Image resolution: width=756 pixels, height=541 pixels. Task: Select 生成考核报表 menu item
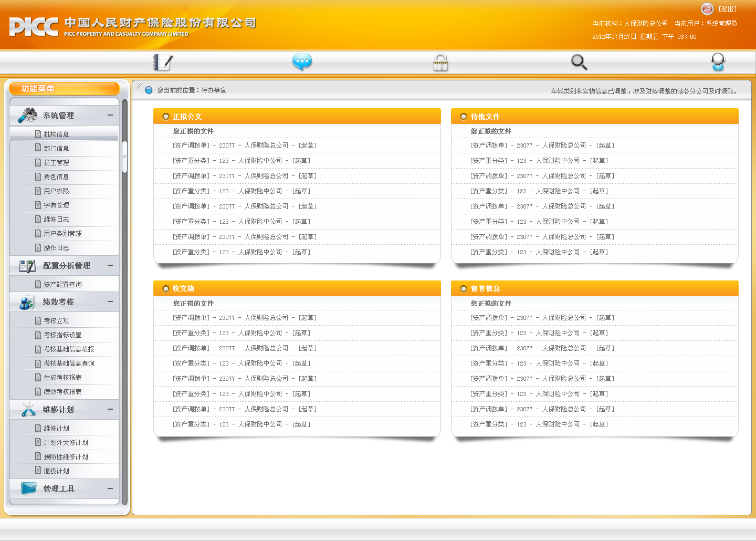[x=62, y=378]
